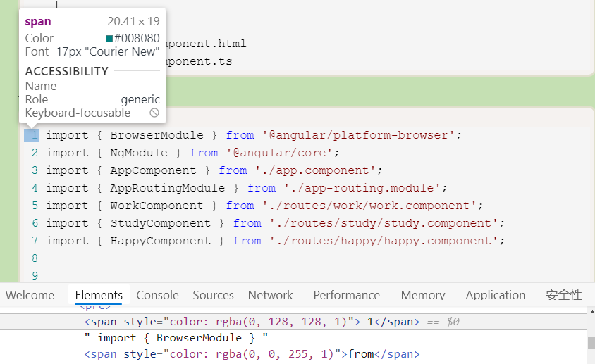
Task: Click line number 4 in the code
Action: (35, 188)
